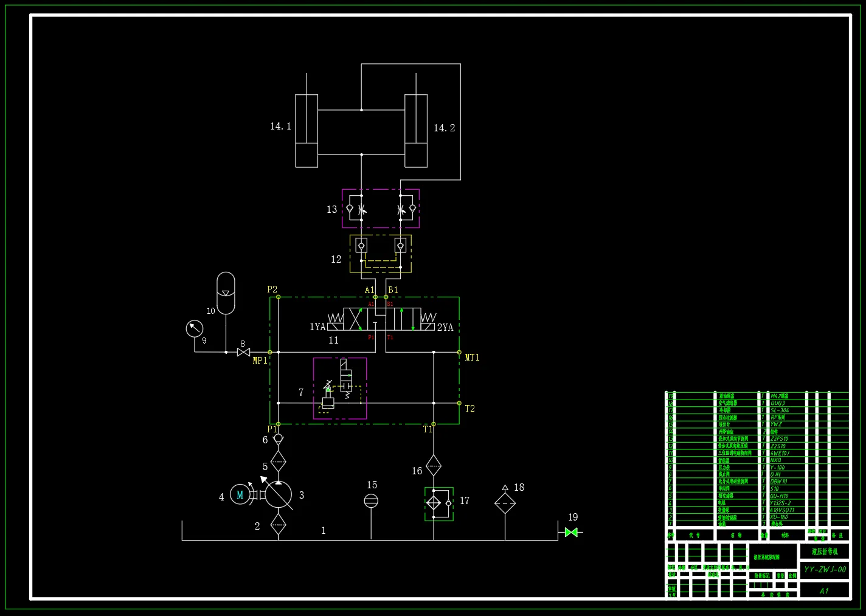Pick the yellow hydraulic lock block numbered 12
This screenshot has height=616, width=866.
coord(381,254)
